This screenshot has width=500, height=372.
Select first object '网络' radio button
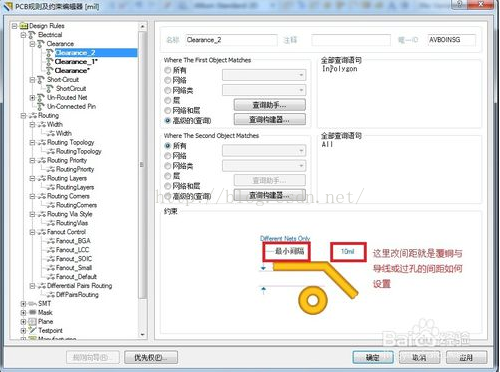tap(168, 80)
